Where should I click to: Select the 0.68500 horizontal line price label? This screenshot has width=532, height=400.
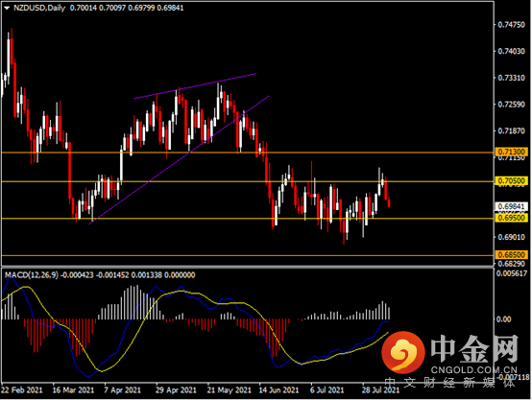(x=511, y=254)
